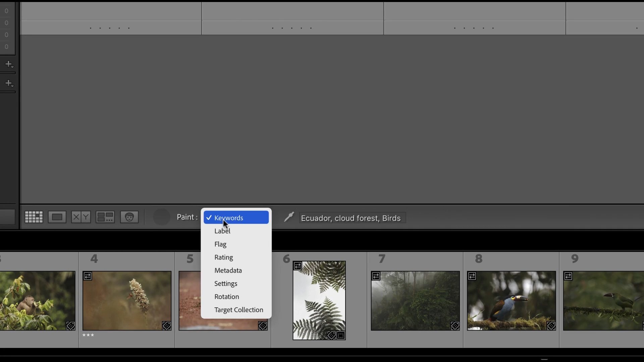Click keyword badge on toucan photo 8
Viewport: 644px width, 362px height.
[x=551, y=326]
